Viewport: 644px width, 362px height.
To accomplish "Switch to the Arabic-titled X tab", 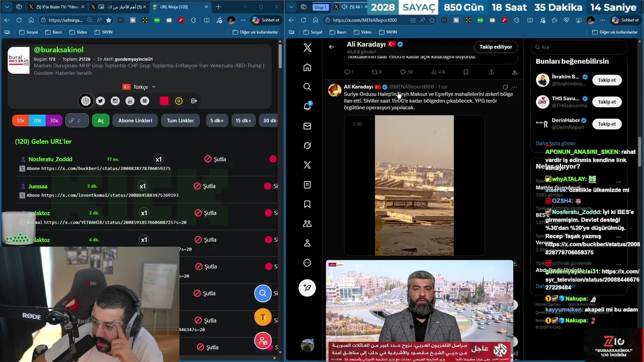I will [x=118, y=7].
